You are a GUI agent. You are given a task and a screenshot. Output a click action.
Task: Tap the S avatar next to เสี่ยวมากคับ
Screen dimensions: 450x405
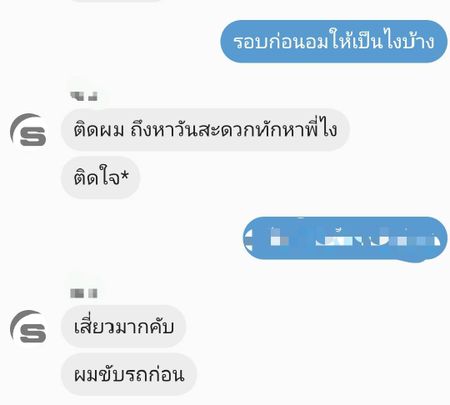[x=28, y=326]
